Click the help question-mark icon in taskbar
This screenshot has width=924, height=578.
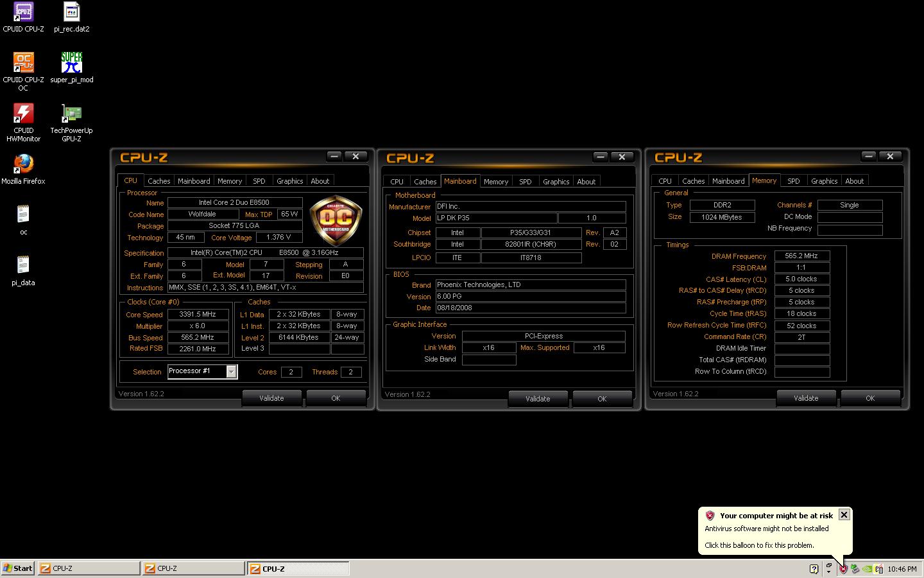click(x=814, y=568)
